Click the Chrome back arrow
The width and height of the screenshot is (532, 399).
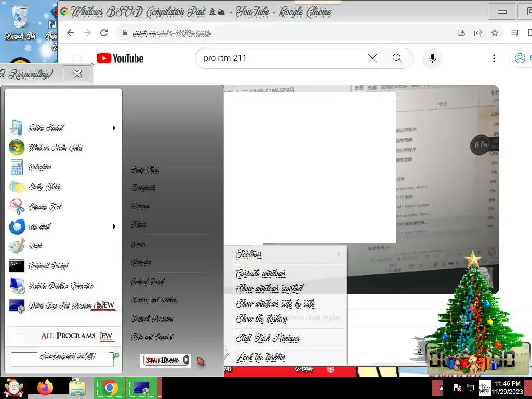[71, 33]
